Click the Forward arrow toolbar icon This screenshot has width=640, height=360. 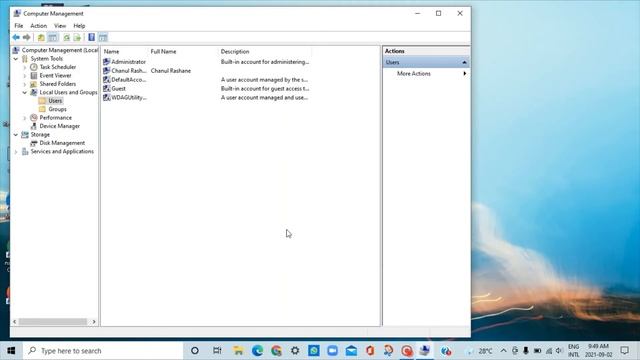pyautogui.click(x=27, y=38)
